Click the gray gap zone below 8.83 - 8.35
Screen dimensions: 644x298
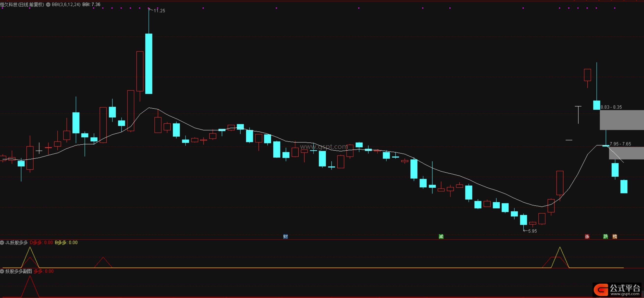point(622,120)
